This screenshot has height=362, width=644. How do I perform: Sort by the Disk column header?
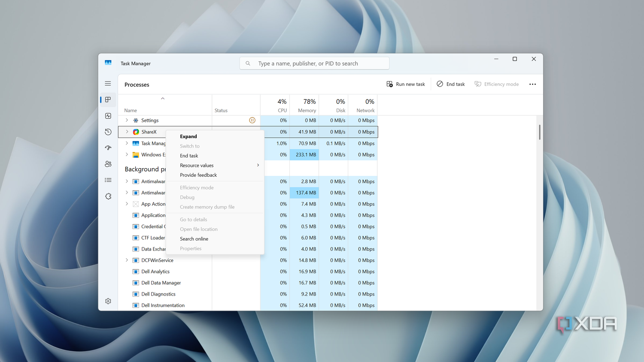tap(334, 105)
